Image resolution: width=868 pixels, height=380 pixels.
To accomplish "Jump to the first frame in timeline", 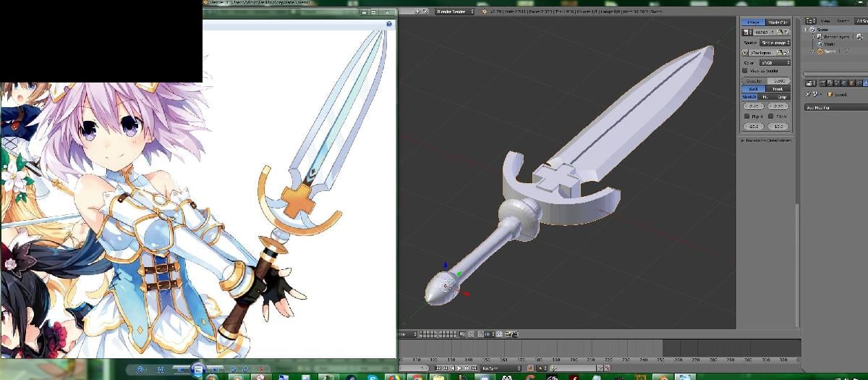I will [x=438, y=368].
